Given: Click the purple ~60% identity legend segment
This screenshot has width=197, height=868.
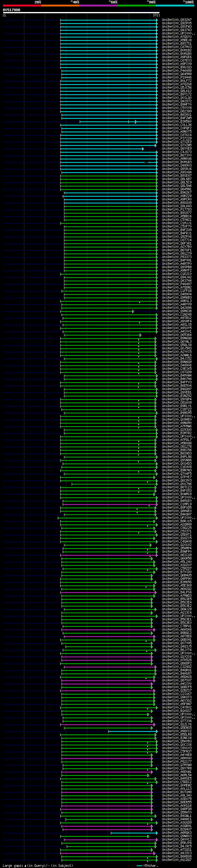Looking at the screenshot, I should 99,6.
